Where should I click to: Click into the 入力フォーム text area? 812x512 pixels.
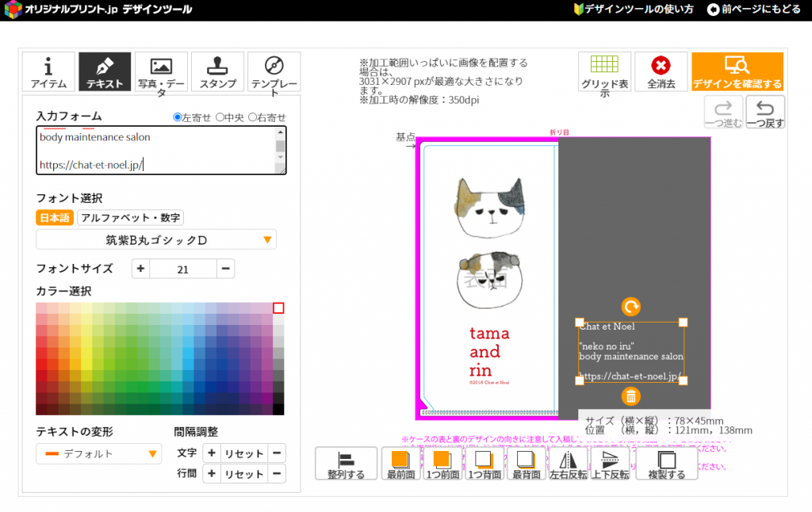click(x=161, y=150)
